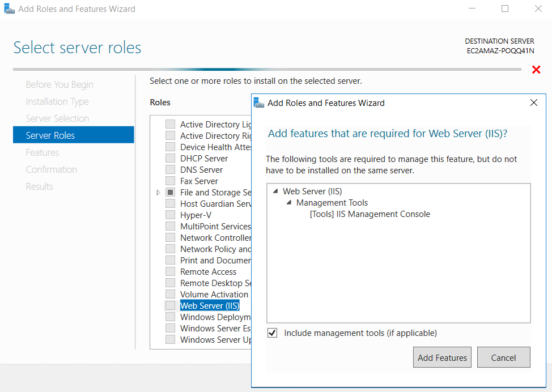Click the red X error icon
This screenshot has height=392, width=552.
point(536,70)
